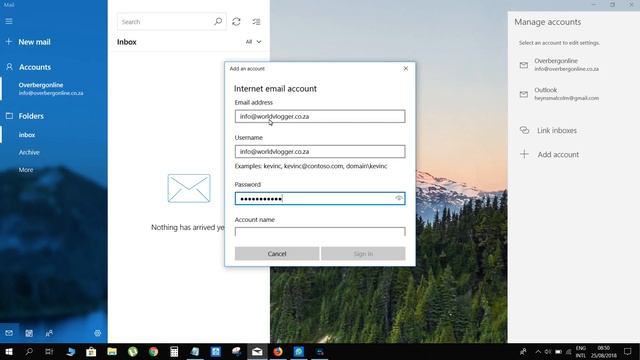Screen dimensions: 640x360
Task: Select Overbergonline account in sidebar
Action: (x=51, y=89)
